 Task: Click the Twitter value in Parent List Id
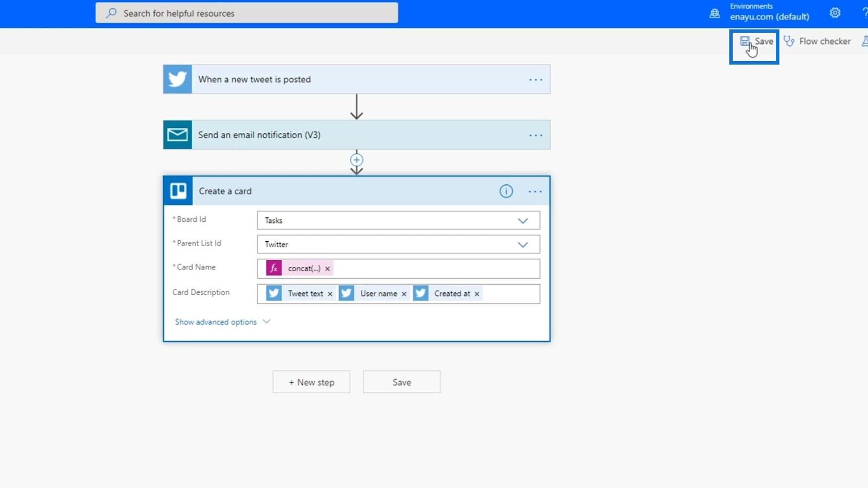(276, 245)
